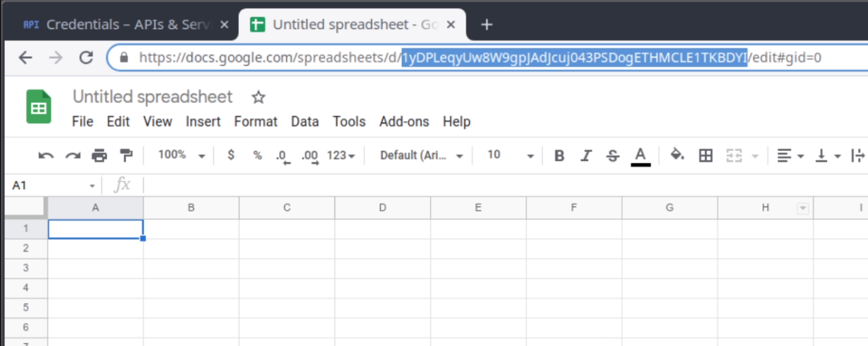Print the spreadsheet using printer icon
The height and width of the screenshot is (346, 868).
[99, 155]
